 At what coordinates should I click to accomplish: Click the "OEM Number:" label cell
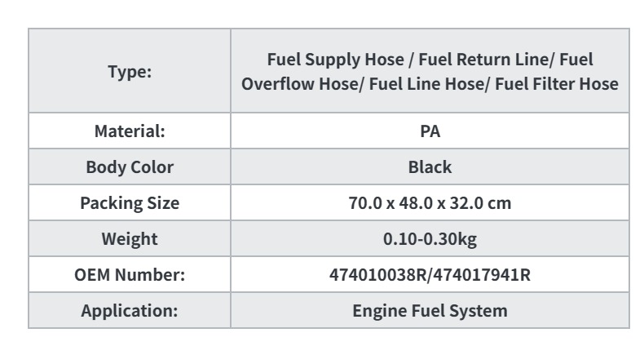[x=130, y=275]
